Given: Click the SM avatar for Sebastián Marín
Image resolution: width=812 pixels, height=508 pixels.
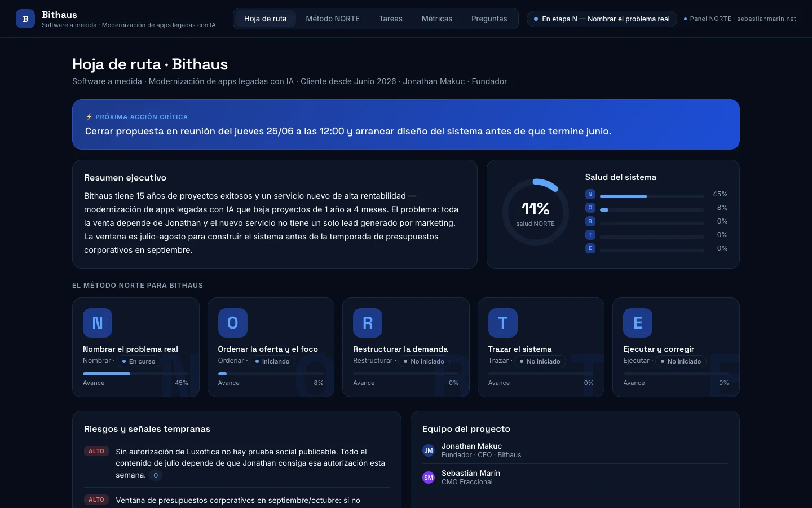Looking at the screenshot, I should 429,478.
